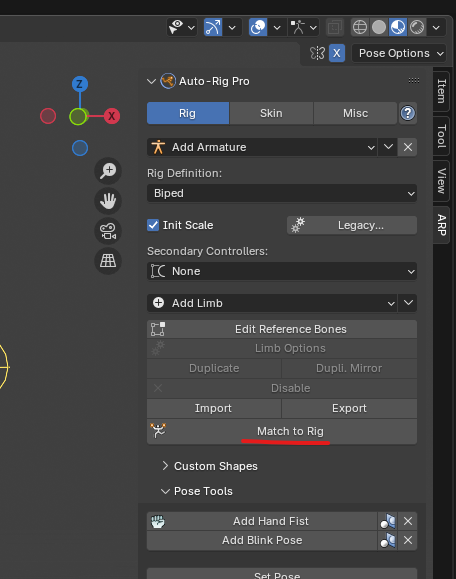Select the Skin tab
This screenshot has width=456, height=579.
[271, 113]
